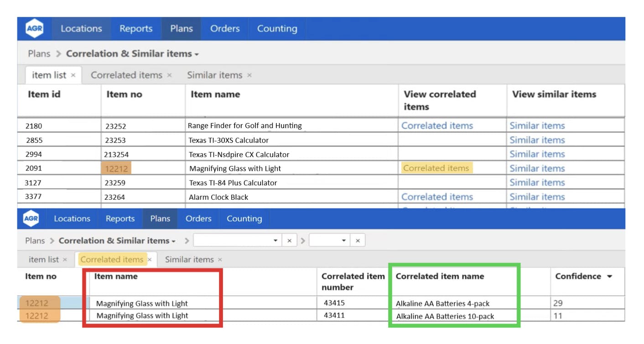Close the yellow-highlighted Correlated items tab
This screenshot has height=344, width=644.
click(150, 260)
